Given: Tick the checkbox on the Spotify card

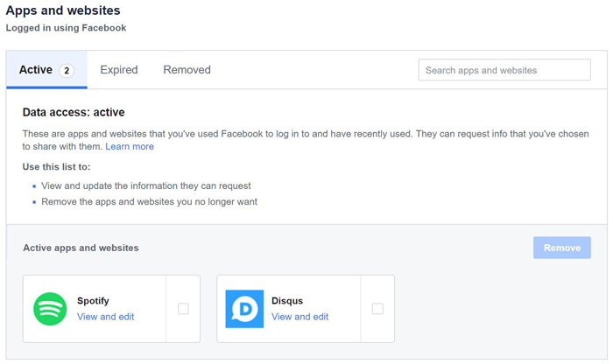Looking at the screenshot, I should click(x=183, y=309).
